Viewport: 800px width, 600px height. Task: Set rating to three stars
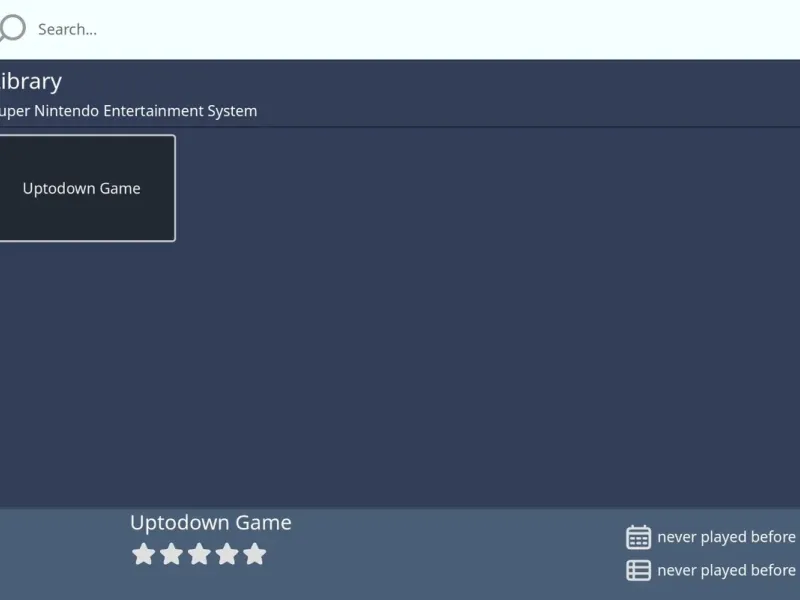pos(199,554)
